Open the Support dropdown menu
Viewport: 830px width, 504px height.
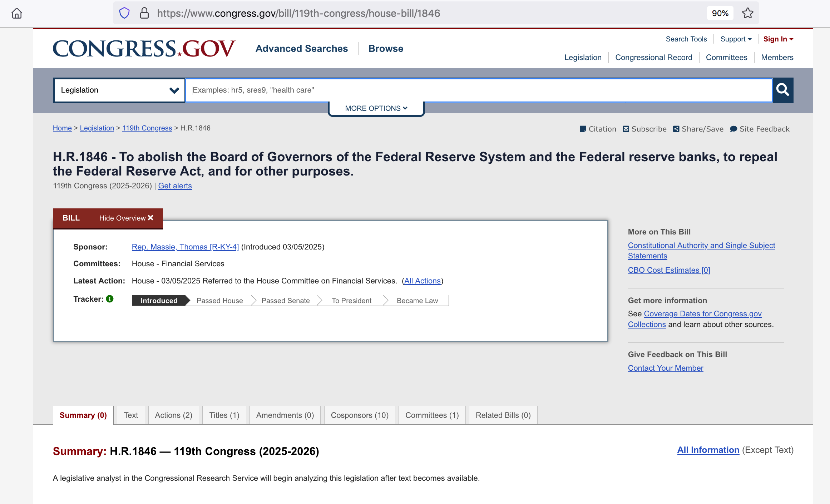pyautogui.click(x=736, y=39)
